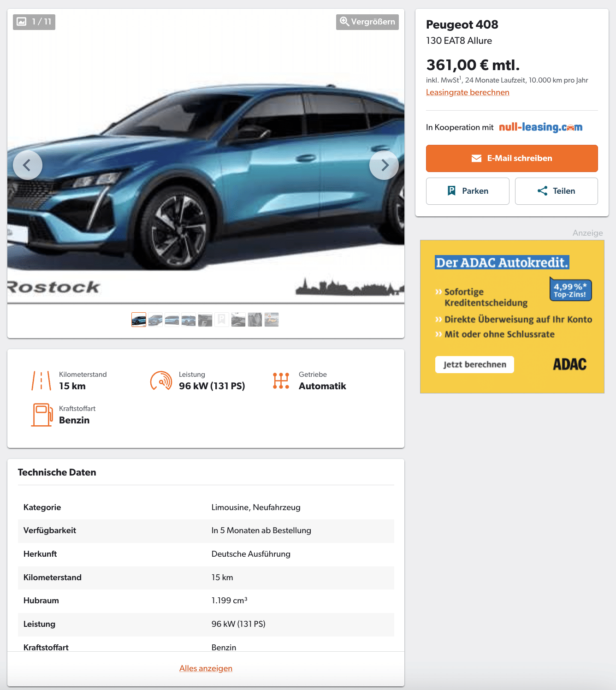
Task: Open the Leasingrate berechnen link
Action: click(468, 92)
